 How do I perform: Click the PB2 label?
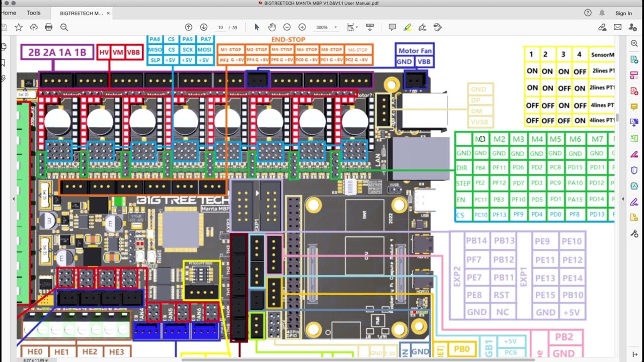coord(564,337)
